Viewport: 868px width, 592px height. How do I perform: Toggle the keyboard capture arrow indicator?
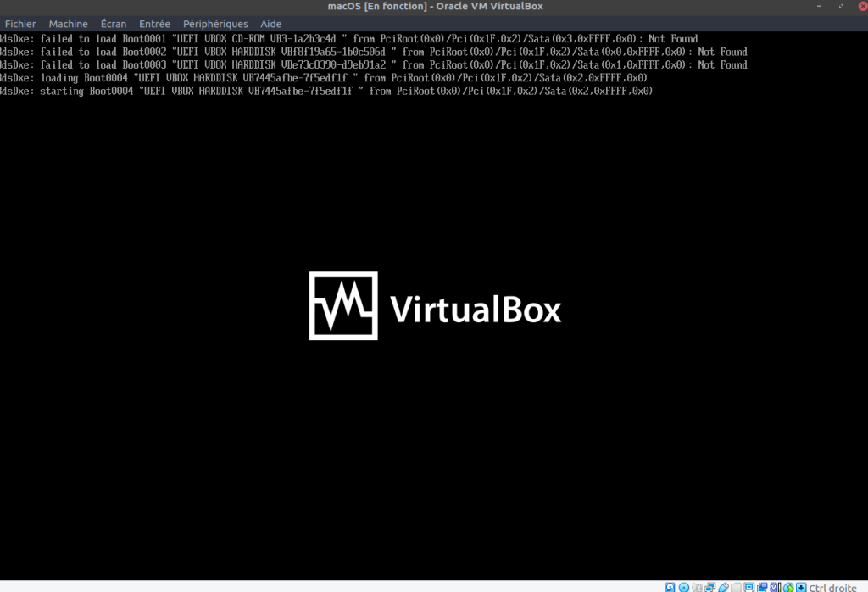[801, 586]
